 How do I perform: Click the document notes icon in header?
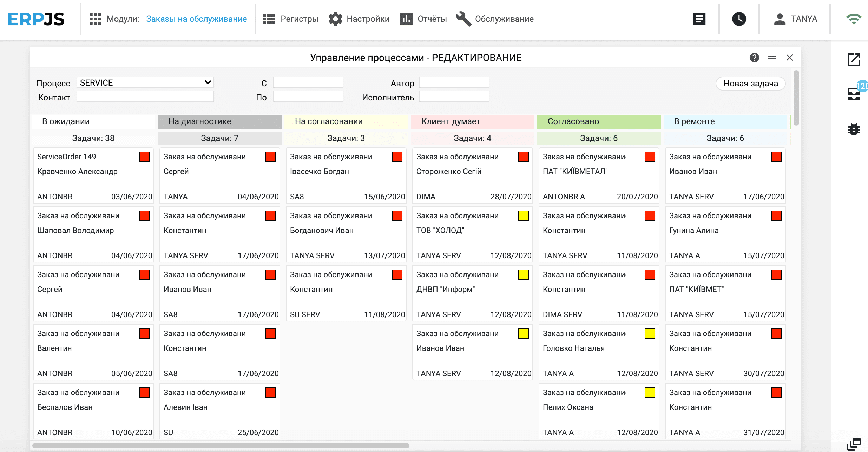coord(699,19)
